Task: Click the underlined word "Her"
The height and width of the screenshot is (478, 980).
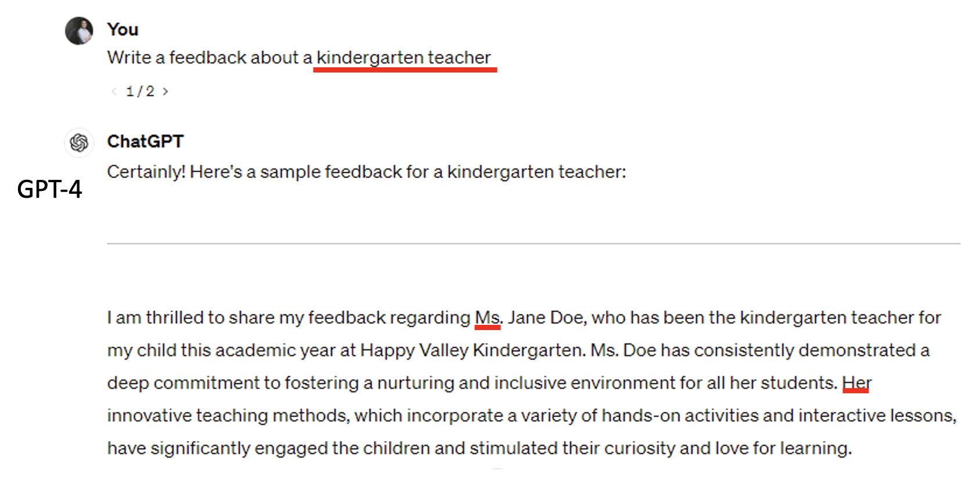Action: 856,383
